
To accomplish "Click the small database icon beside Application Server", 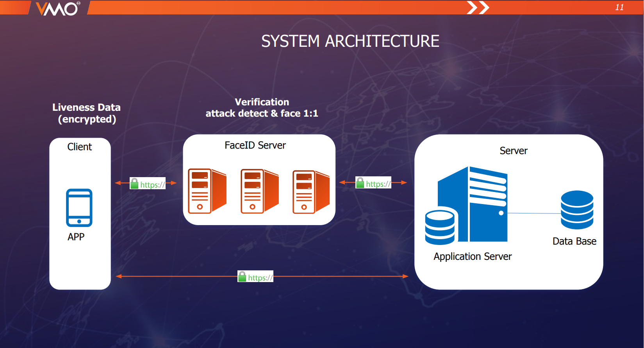I will click(x=440, y=227).
